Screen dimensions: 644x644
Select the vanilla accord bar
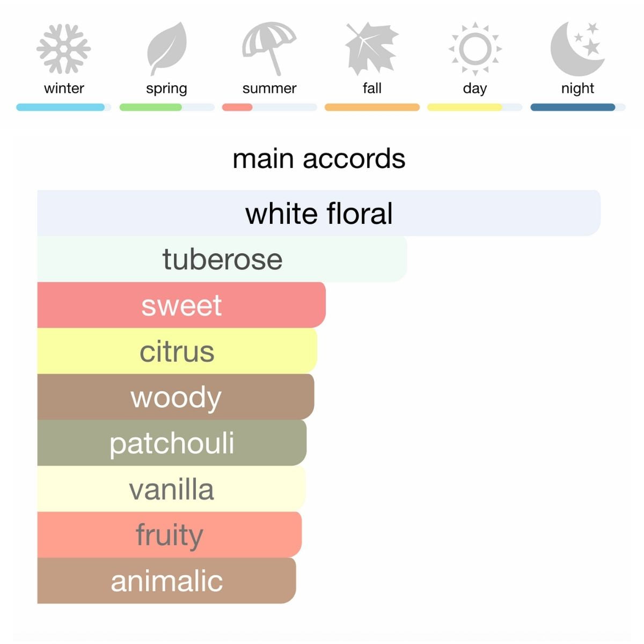point(171,488)
